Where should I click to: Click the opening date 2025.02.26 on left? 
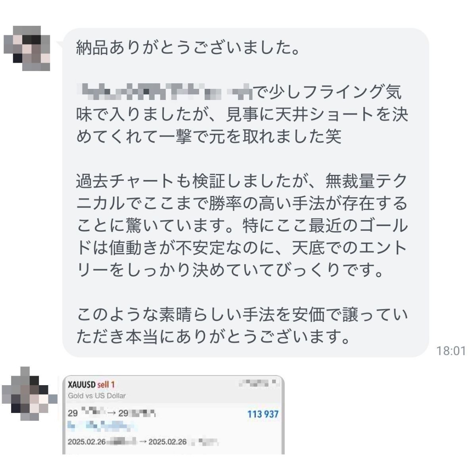[x=87, y=442]
